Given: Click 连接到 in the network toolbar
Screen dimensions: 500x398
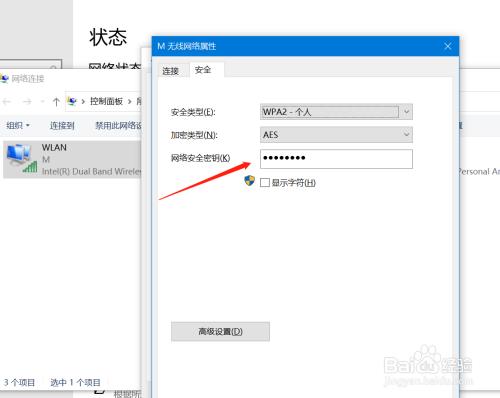Looking at the screenshot, I should pos(62,125).
